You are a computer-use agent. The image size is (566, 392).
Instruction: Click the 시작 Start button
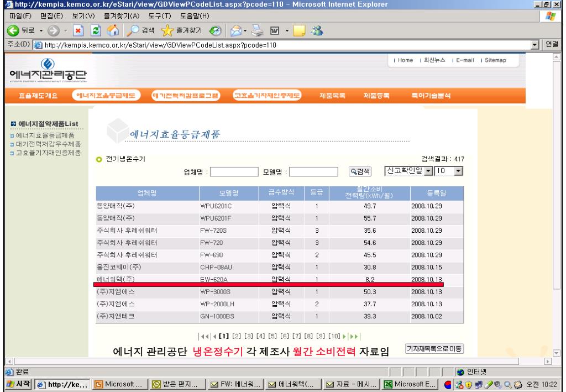click(x=19, y=384)
